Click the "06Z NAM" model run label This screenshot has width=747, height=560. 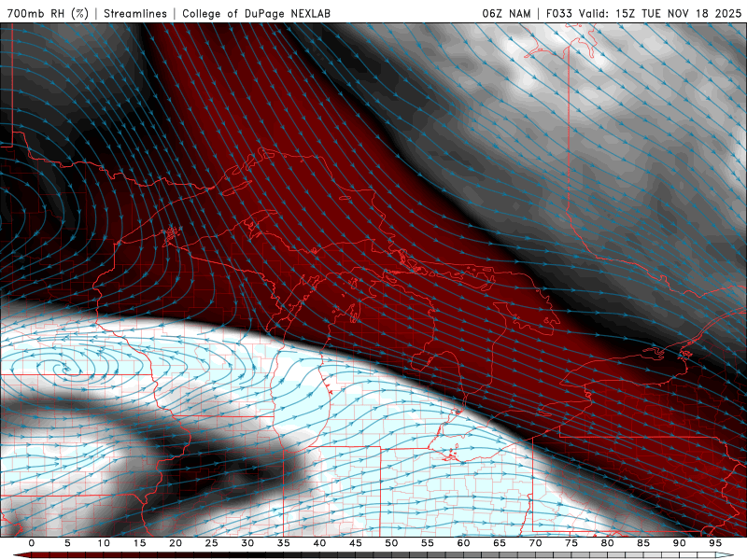point(506,13)
